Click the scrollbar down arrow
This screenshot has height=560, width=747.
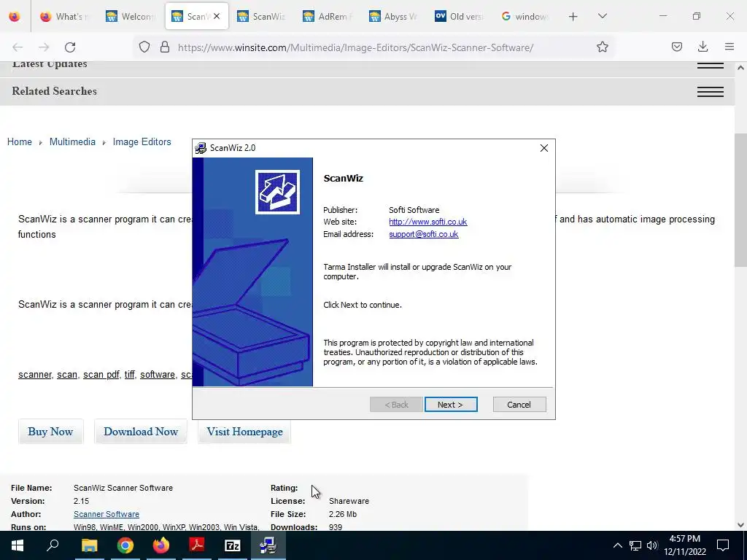pyautogui.click(x=740, y=525)
